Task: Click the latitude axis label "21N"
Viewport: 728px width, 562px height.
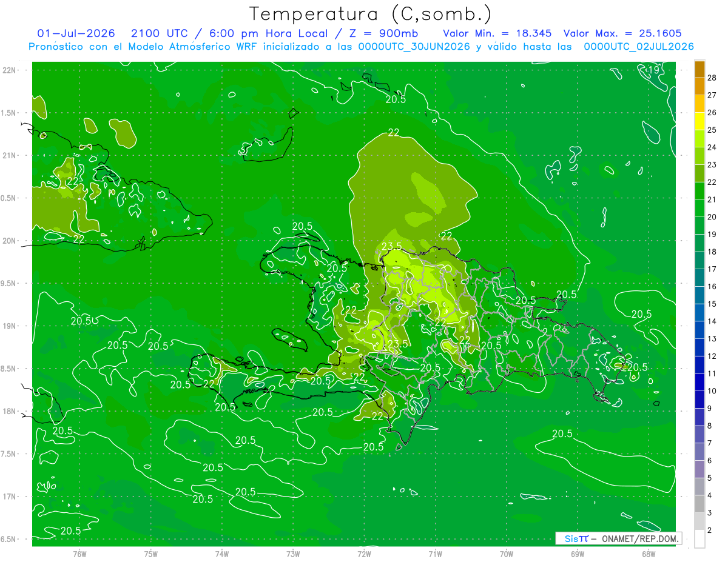Action: (x=10, y=155)
